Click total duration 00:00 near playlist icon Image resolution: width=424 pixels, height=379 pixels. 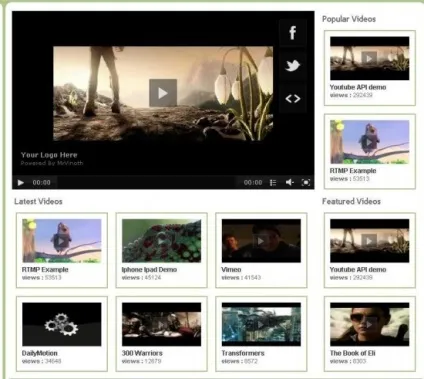(x=253, y=182)
